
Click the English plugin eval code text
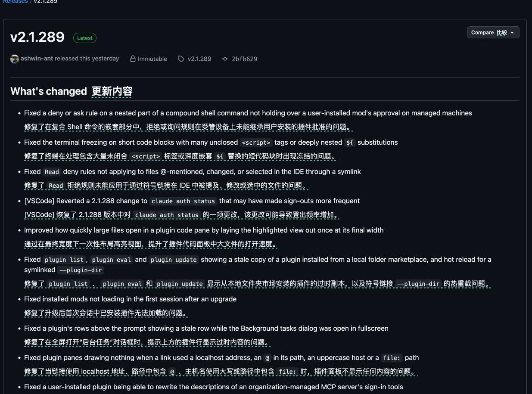coord(111,260)
